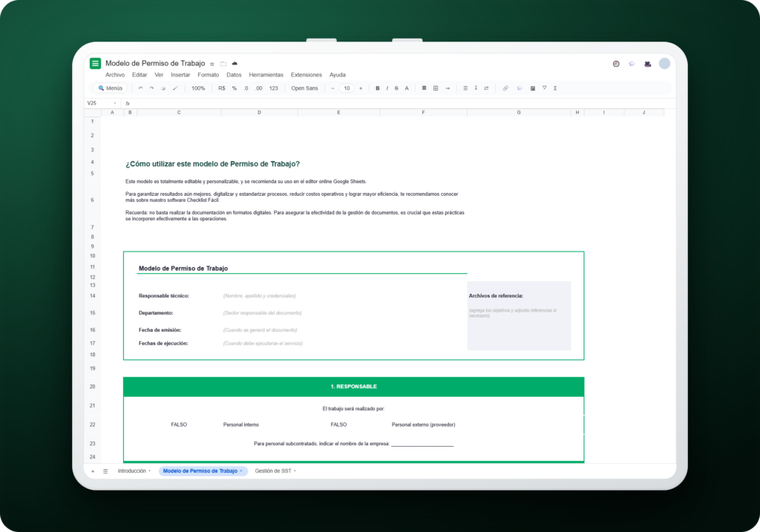
Task: Open the 100% zoom dropdown
Action: coord(198,88)
